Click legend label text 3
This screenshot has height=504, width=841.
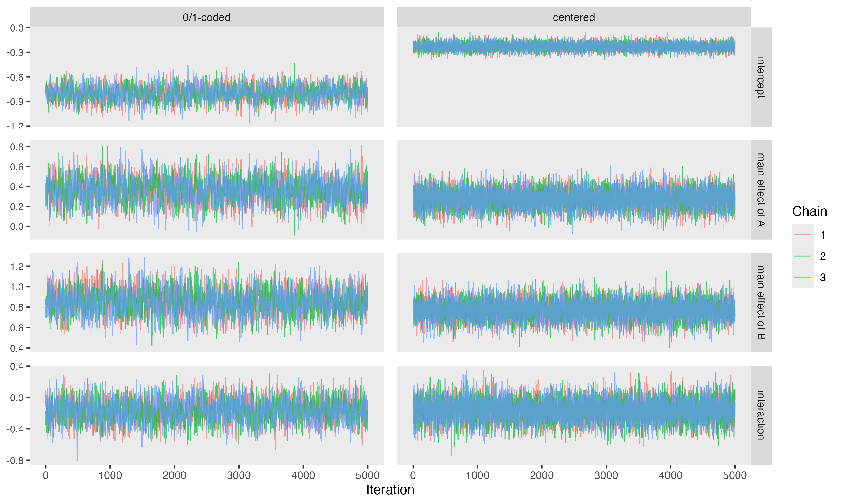pyautogui.click(x=823, y=278)
